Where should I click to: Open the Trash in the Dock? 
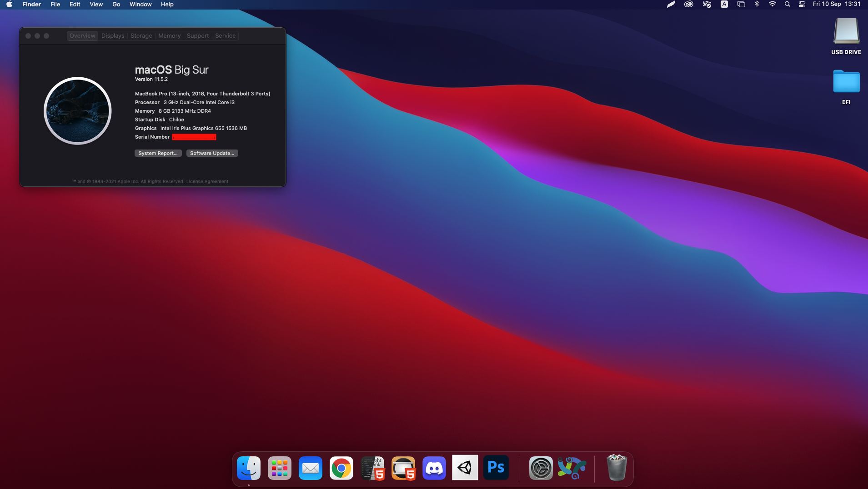click(x=617, y=468)
